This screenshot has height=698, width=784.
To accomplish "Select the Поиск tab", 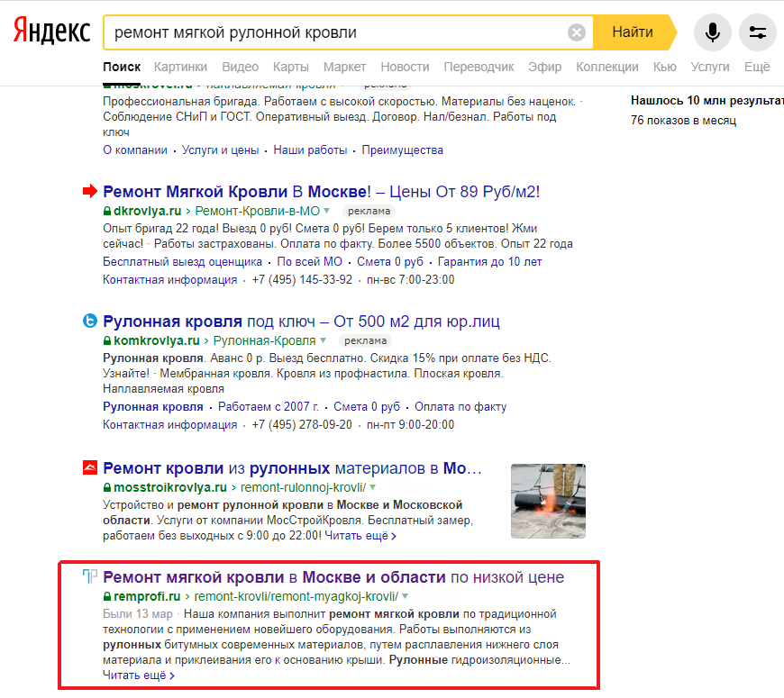I will pos(122,67).
